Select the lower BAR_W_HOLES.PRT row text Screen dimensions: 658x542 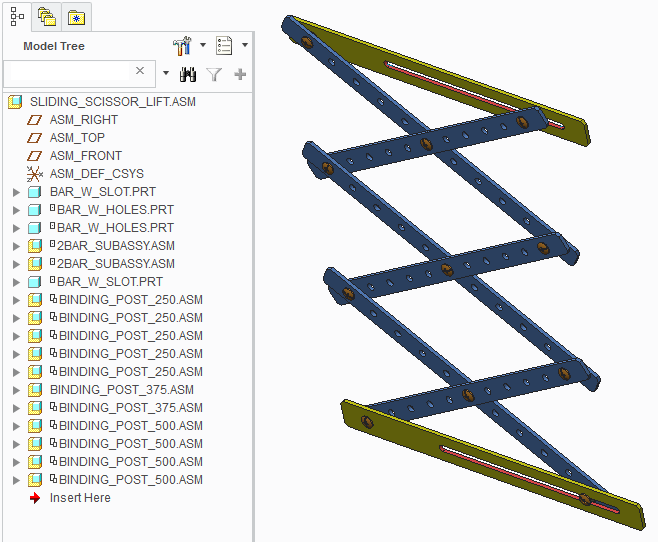115,228
